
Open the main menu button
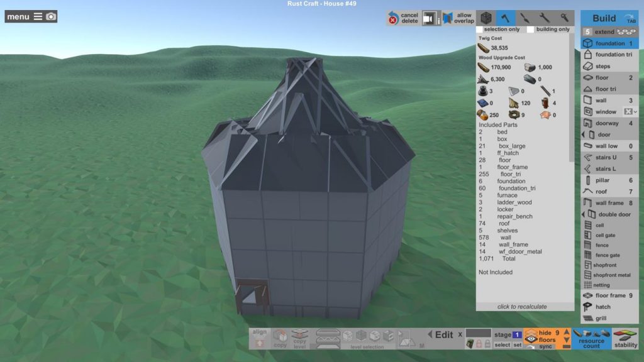24,16
